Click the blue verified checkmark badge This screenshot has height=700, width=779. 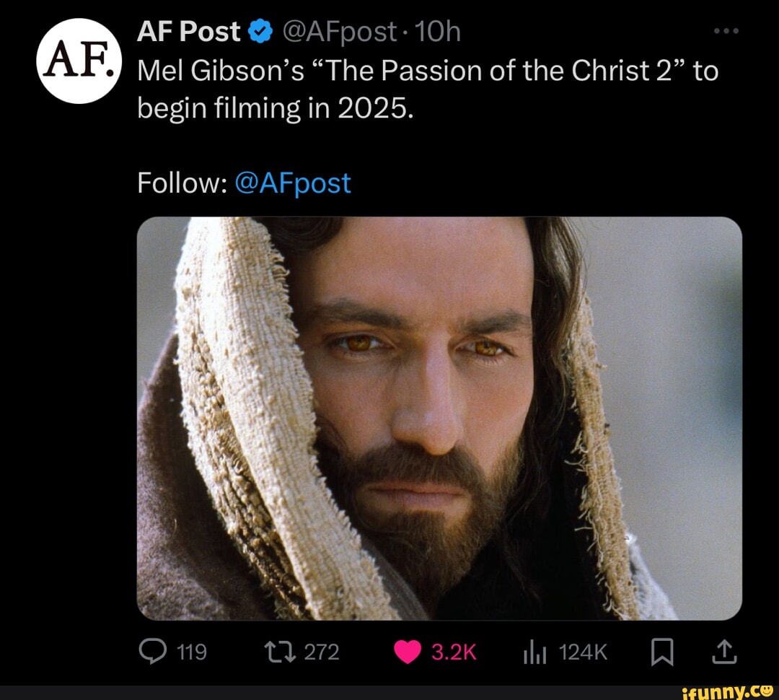pyautogui.click(x=260, y=32)
